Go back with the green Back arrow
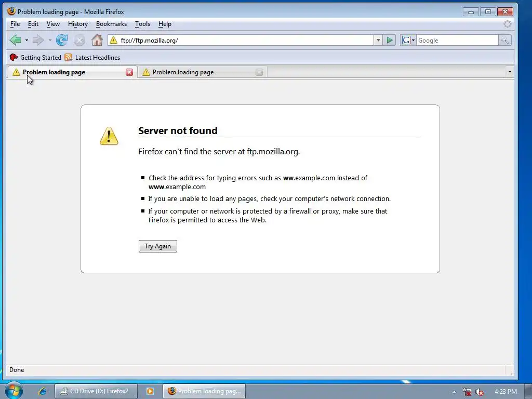The width and height of the screenshot is (532, 399). [15, 40]
